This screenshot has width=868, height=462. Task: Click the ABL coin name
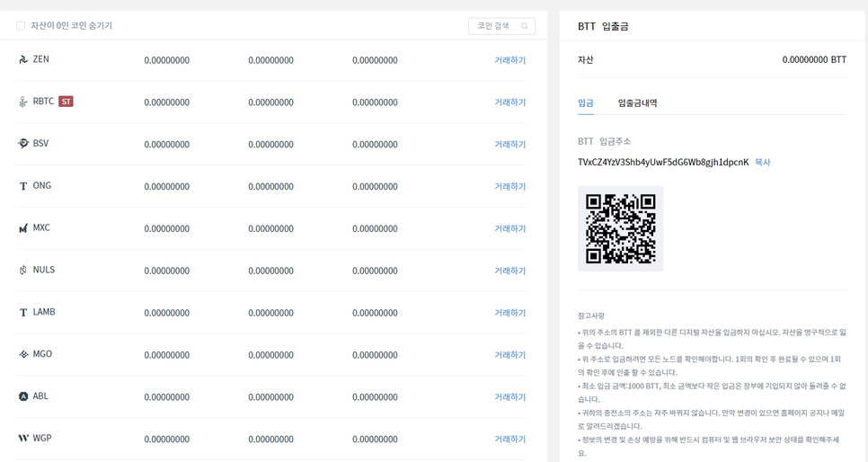40,396
